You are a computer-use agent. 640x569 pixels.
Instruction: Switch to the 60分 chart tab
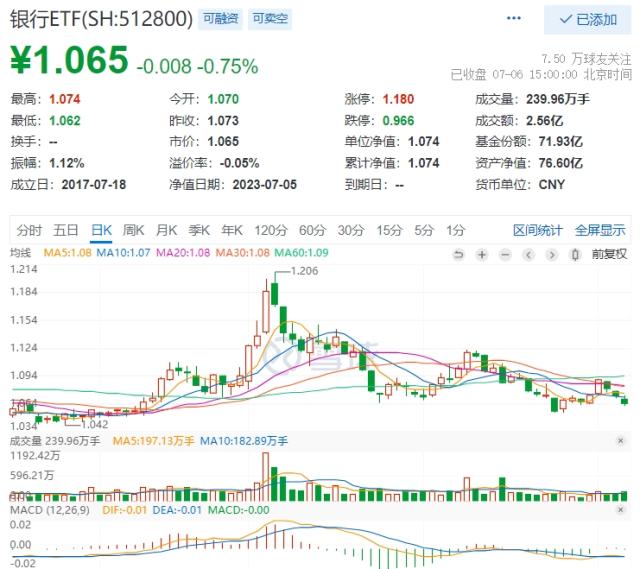(312, 230)
